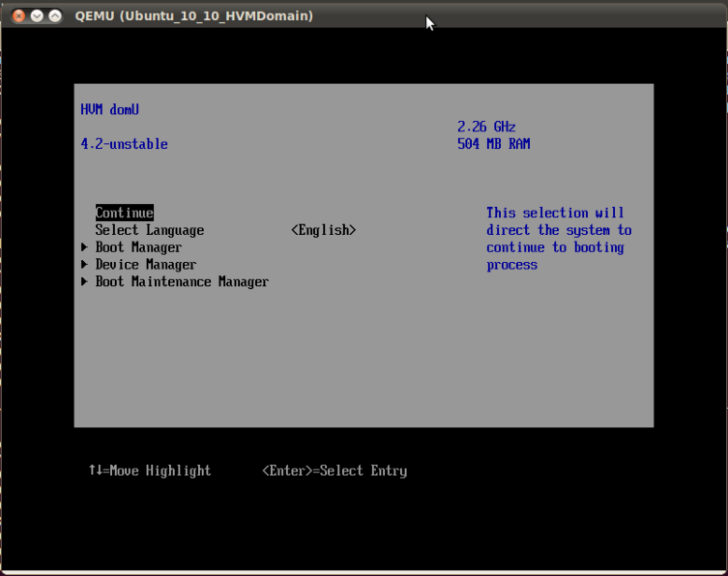Click the Move Highlight key hint
Image resolution: width=728 pixels, height=576 pixels.
[150, 471]
